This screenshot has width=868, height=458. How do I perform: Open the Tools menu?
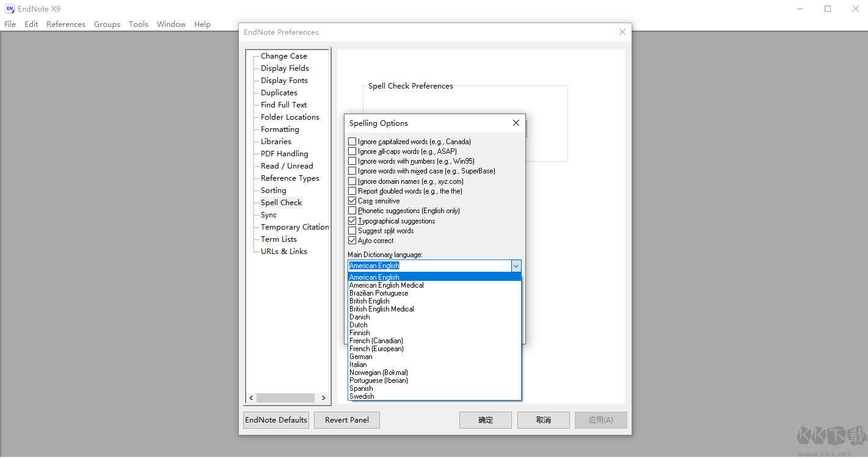pos(138,24)
